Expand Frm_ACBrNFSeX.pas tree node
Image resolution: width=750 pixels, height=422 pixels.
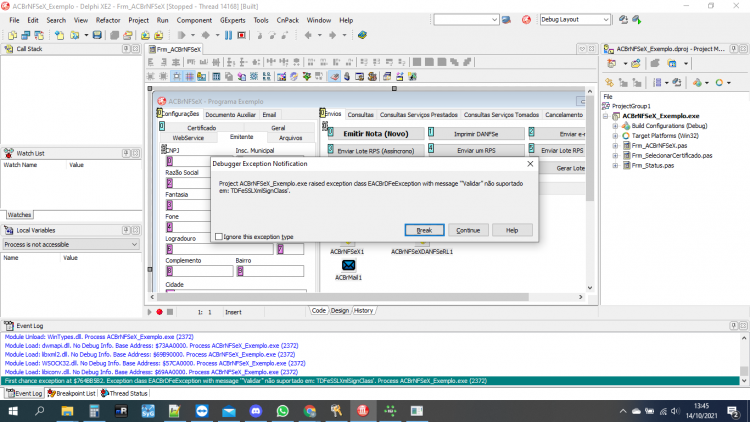pyautogui.click(x=616, y=145)
